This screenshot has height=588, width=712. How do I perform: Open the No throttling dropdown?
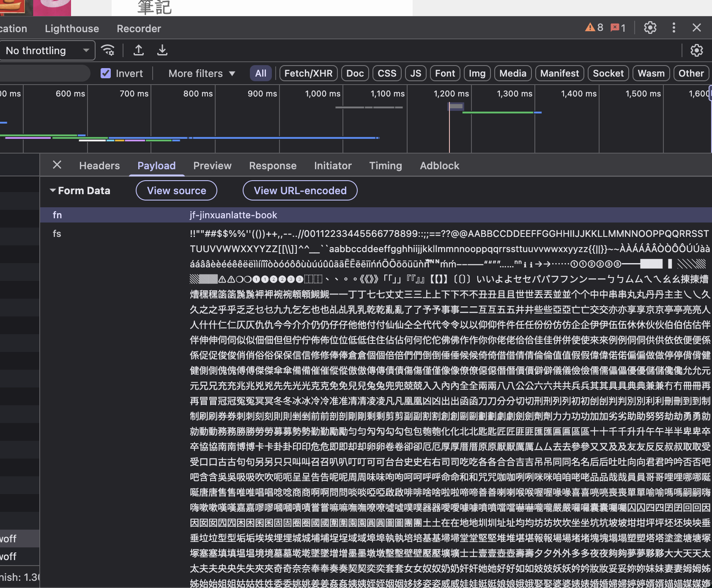point(47,50)
